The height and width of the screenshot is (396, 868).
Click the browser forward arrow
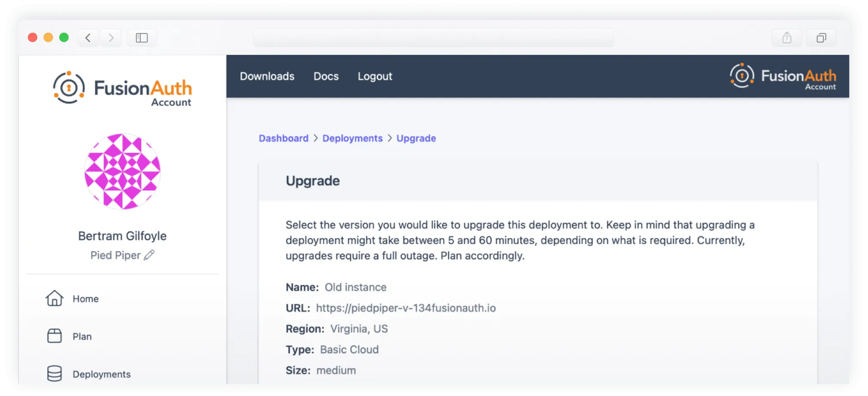pyautogui.click(x=111, y=38)
